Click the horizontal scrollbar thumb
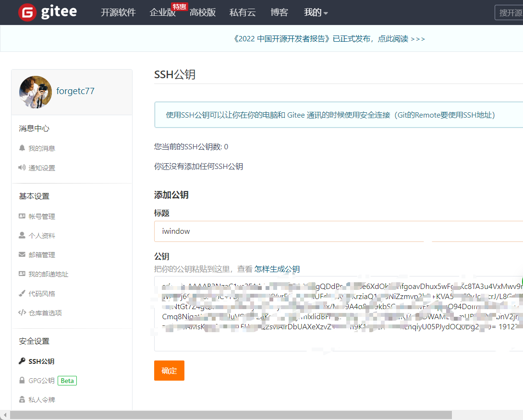The height and width of the screenshot is (420, 523). pos(231,415)
